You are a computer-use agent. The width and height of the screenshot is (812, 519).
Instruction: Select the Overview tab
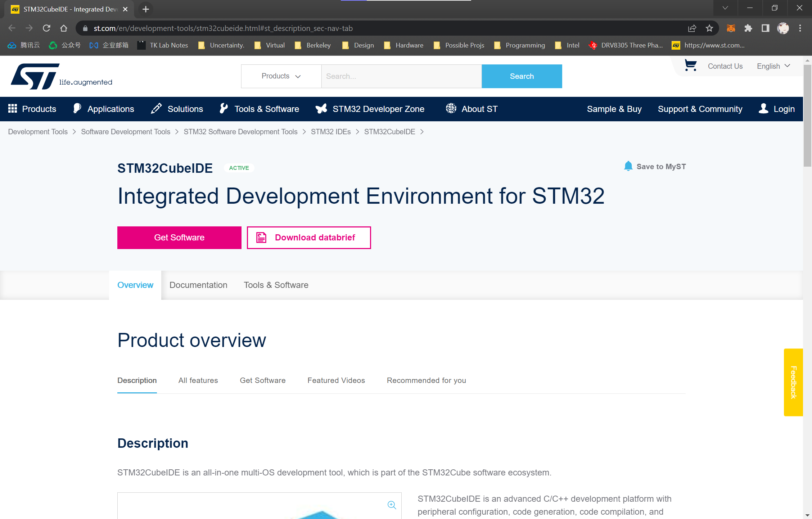135,285
